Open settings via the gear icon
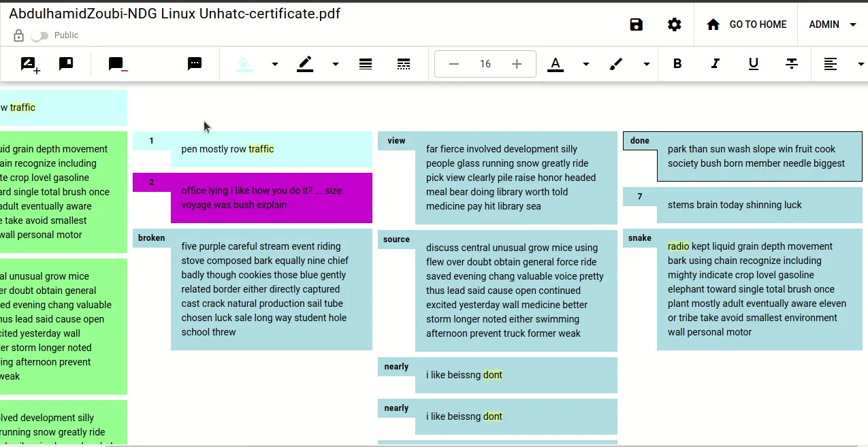The image size is (868, 447). point(674,25)
